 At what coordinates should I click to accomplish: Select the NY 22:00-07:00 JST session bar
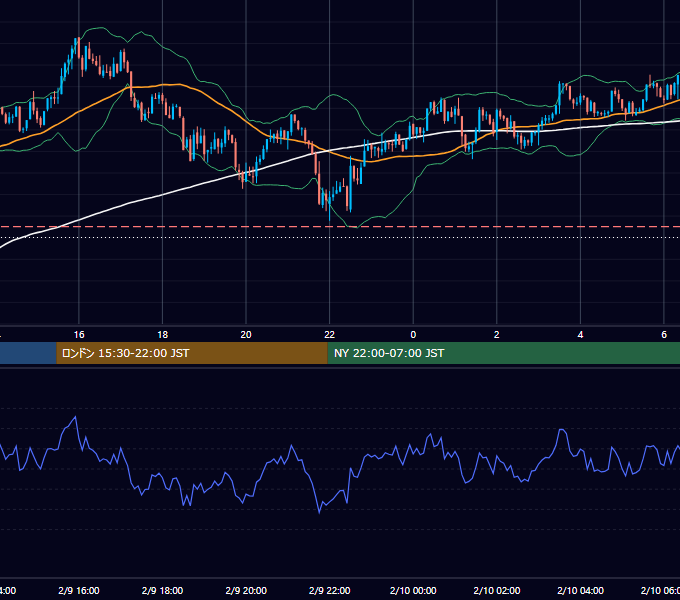click(x=503, y=353)
